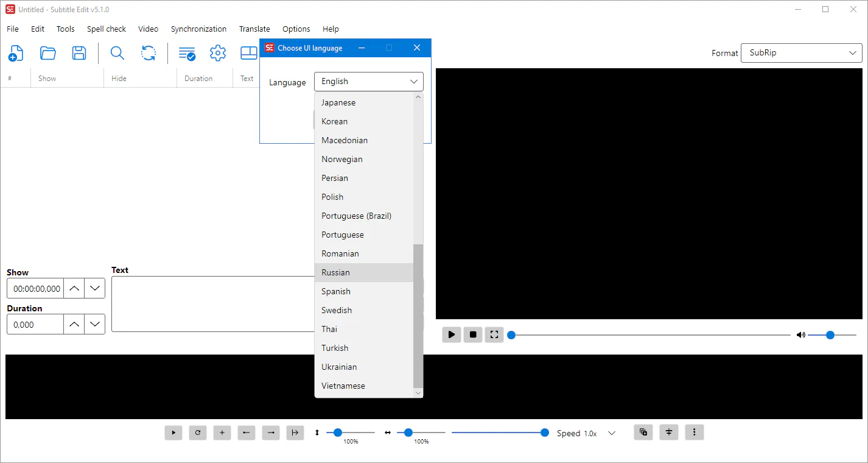
Task: Save subtitle using the floppy disk icon
Action: [x=79, y=53]
